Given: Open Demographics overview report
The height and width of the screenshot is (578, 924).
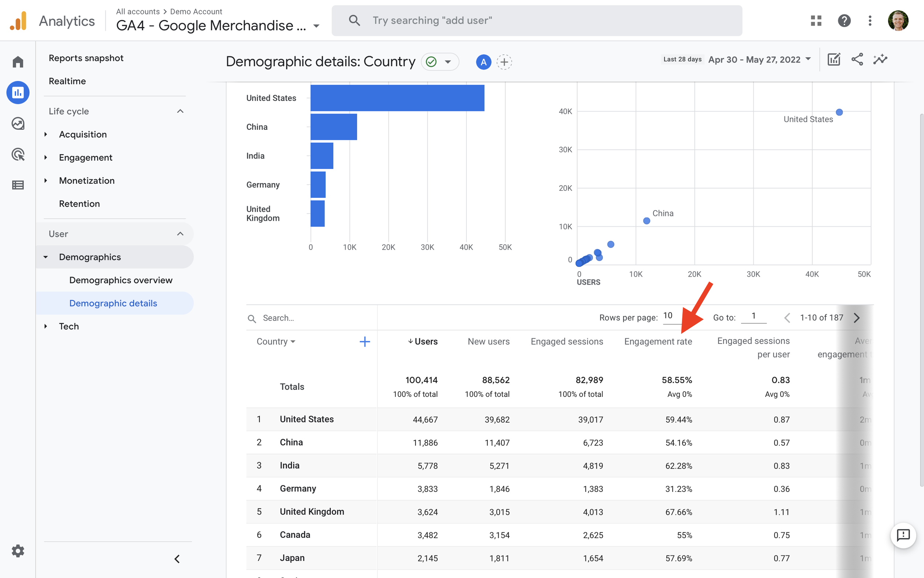Looking at the screenshot, I should (121, 280).
